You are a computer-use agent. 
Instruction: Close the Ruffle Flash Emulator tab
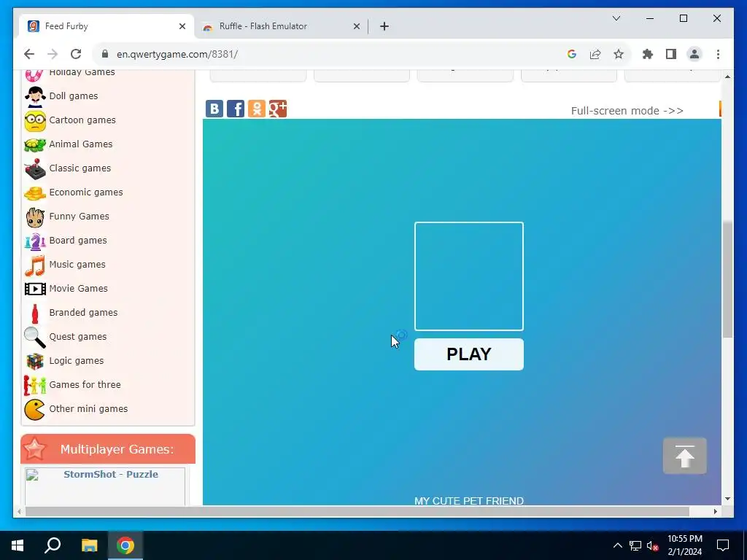(x=356, y=26)
